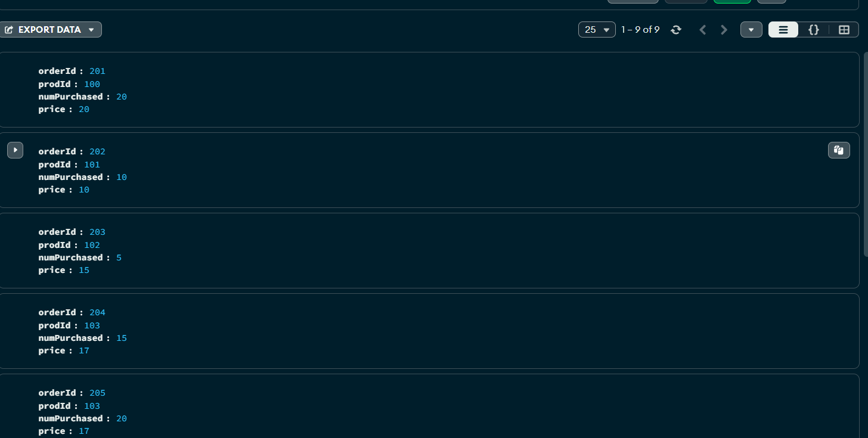Go to previous page of documents
Screen dimensions: 868x438
703,30
